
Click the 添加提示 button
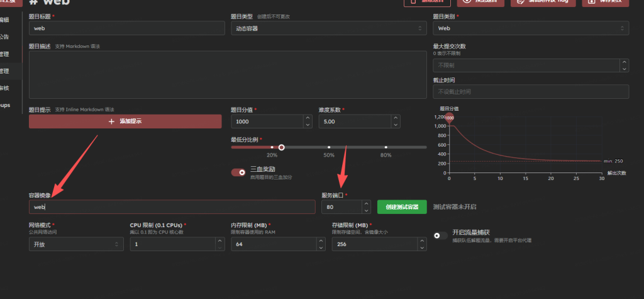click(x=125, y=121)
